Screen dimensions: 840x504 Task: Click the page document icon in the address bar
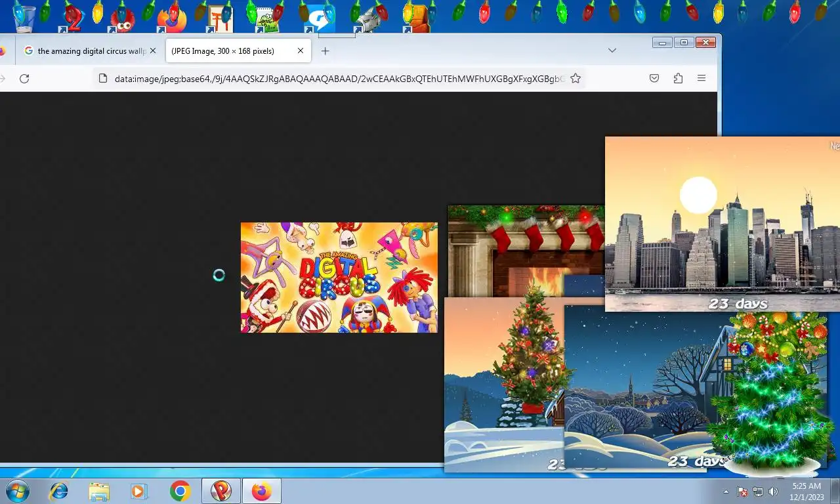coord(102,79)
